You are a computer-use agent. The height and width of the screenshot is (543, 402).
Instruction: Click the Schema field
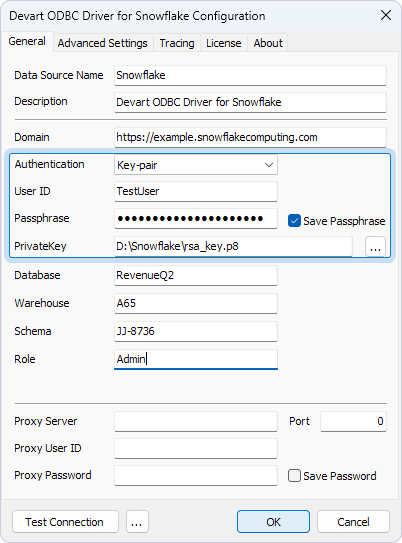point(196,331)
